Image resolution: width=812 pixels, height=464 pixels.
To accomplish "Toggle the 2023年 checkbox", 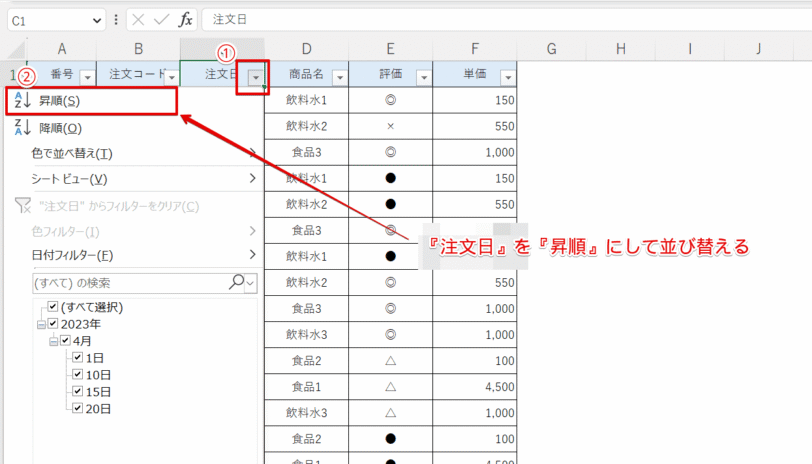I will (x=52, y=324).
